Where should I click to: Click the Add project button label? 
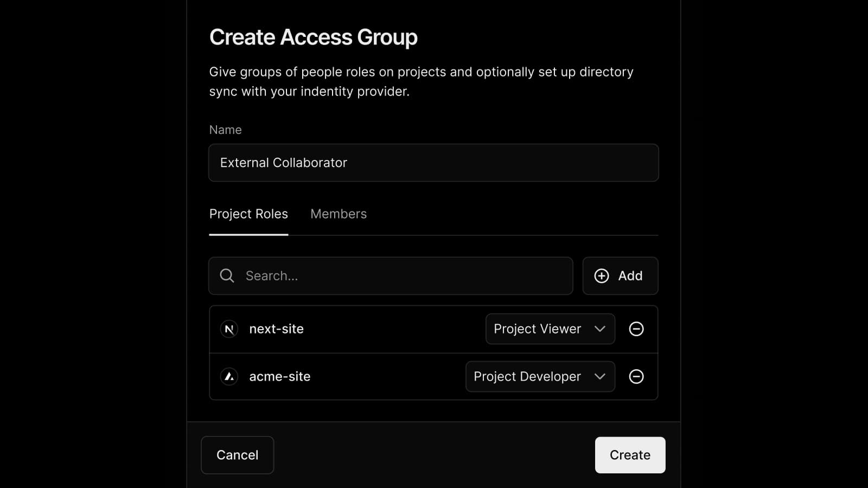[x=630, y=276]
